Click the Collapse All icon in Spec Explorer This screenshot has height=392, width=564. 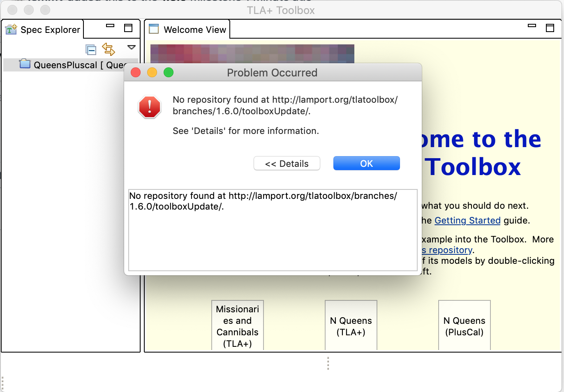tap(91, 49)
